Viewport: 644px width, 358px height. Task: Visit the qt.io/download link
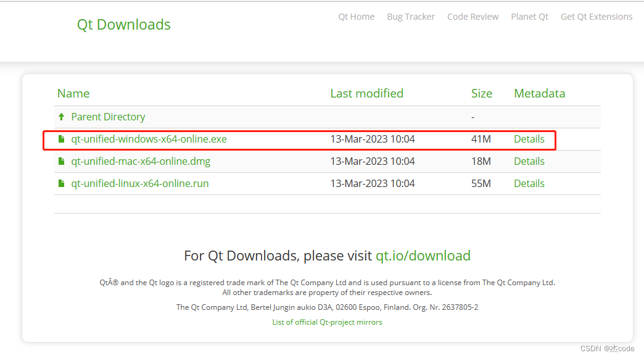coord(423,256)
